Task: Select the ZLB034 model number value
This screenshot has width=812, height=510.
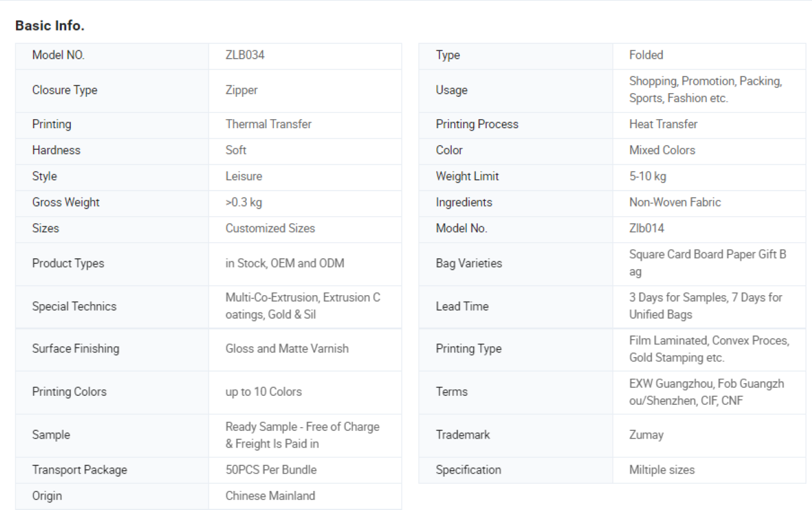Action: click(x=245, y=55)
